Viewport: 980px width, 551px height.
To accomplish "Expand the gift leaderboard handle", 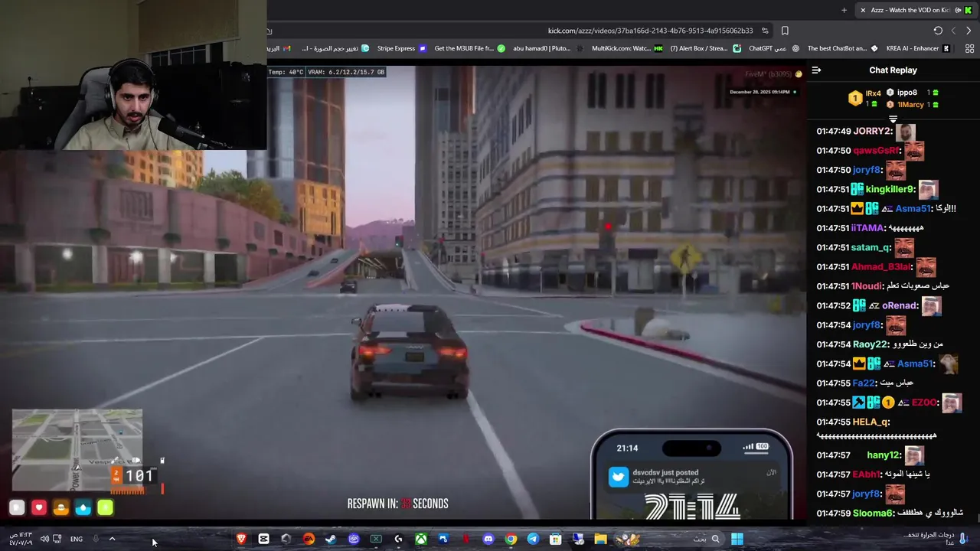I will (893, 119).
